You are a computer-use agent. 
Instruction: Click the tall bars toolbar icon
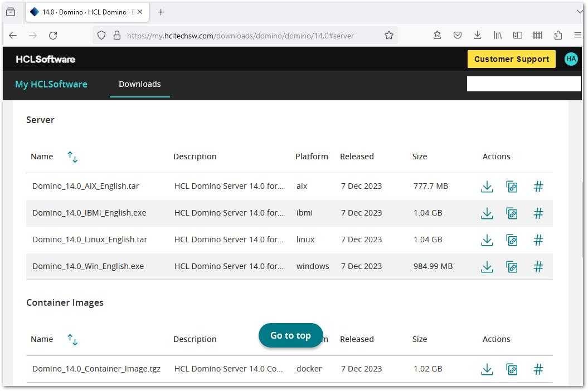(537, 35)
